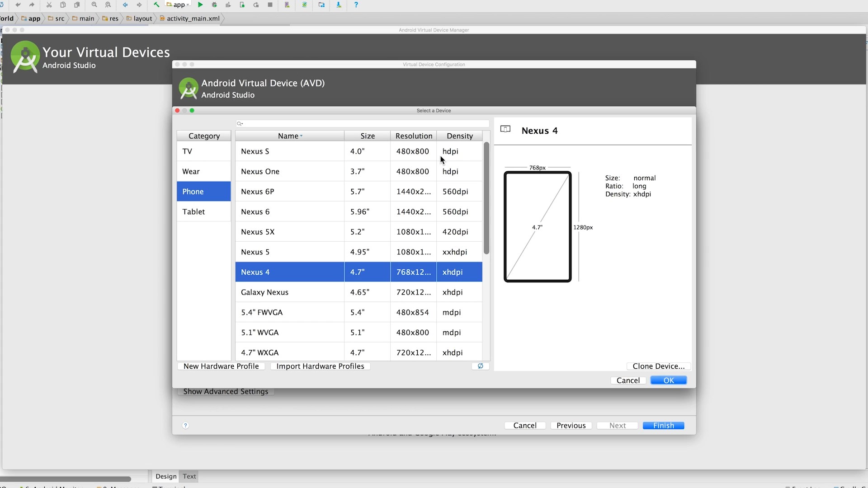Click Import Hardware Profiles

pos(320,366)
